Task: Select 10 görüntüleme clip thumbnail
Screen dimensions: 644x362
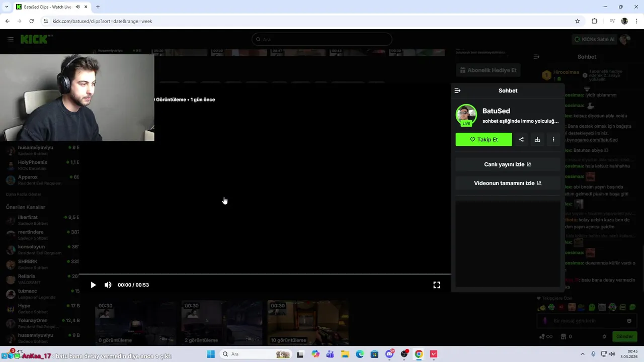Action: coord(308,323)
